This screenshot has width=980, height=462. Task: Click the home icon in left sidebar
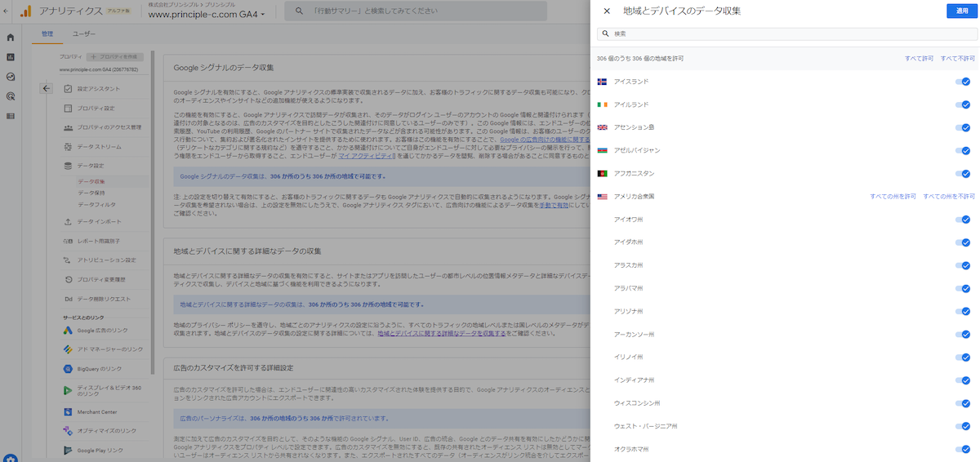[x=11, y=38]
